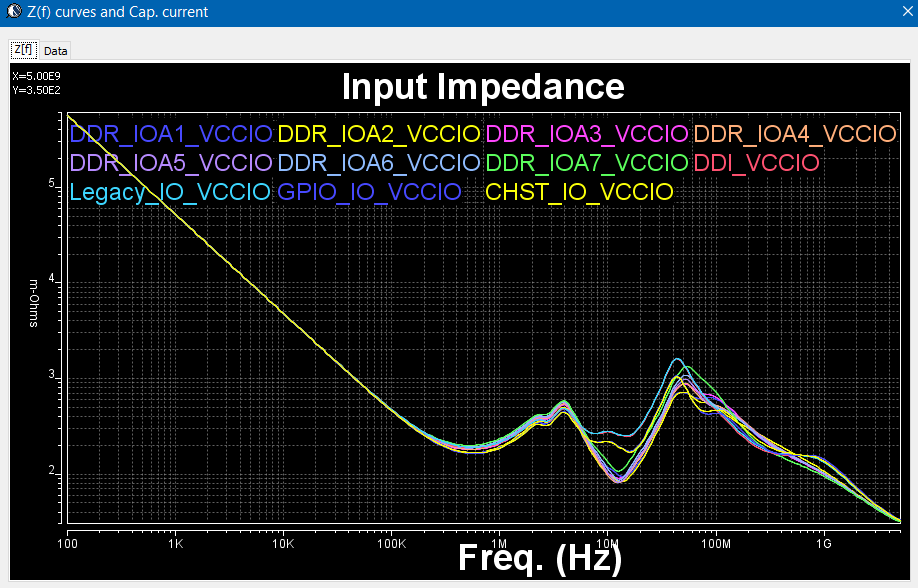Select the DDR_IOA2_VCCIO legend entry
The height and width of the screenshot is (588, 918).
click(x=379, y=134)
